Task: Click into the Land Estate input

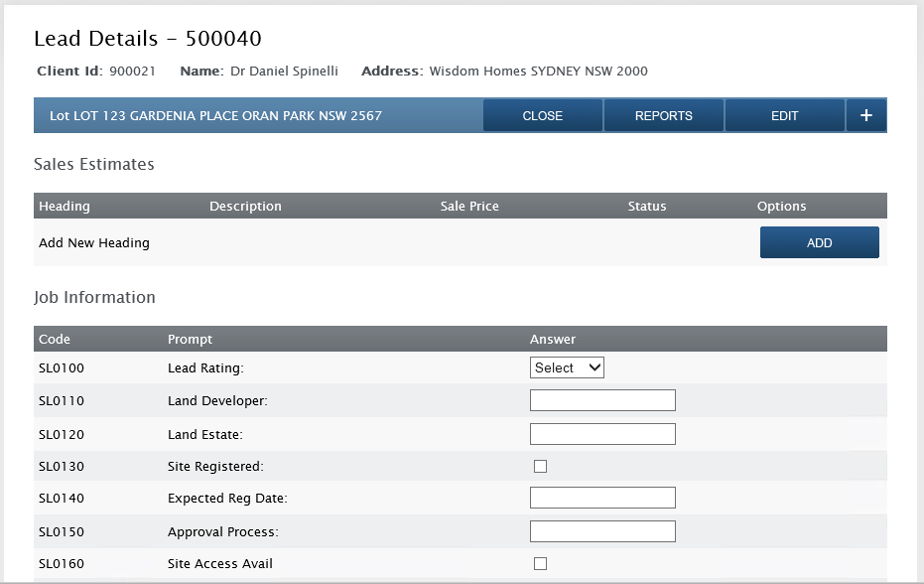Action: click(602, 434)
